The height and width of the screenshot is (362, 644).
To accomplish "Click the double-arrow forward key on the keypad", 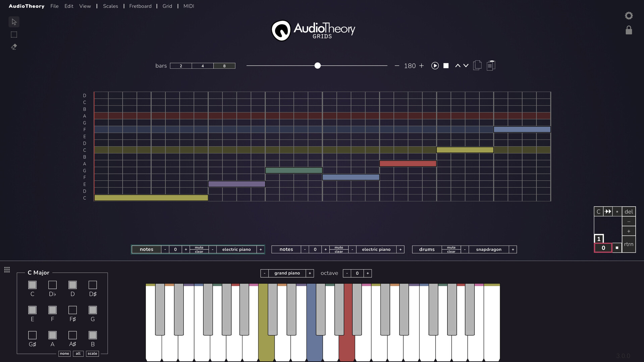I will point(608,212).
